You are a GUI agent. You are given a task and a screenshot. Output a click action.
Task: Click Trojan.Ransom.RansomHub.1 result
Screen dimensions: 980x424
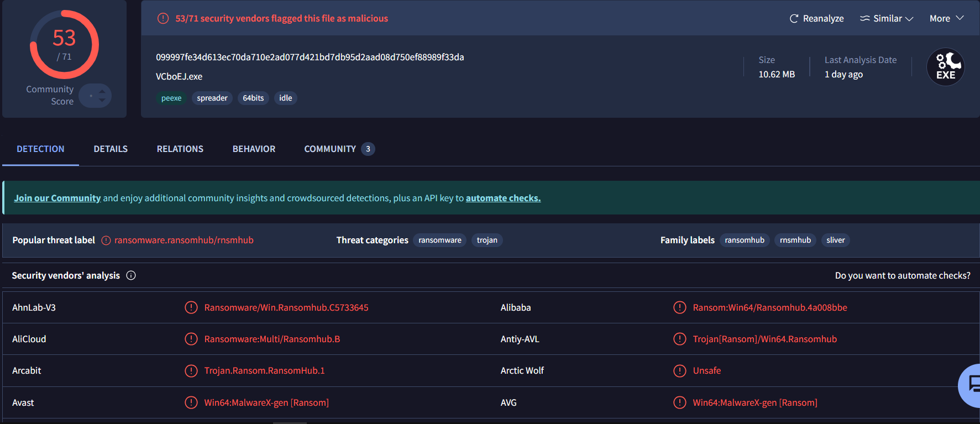(x=265, y=370)
